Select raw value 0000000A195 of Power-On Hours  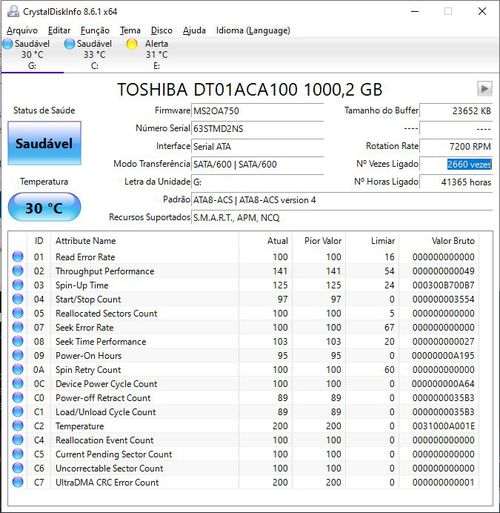(443, 356)
